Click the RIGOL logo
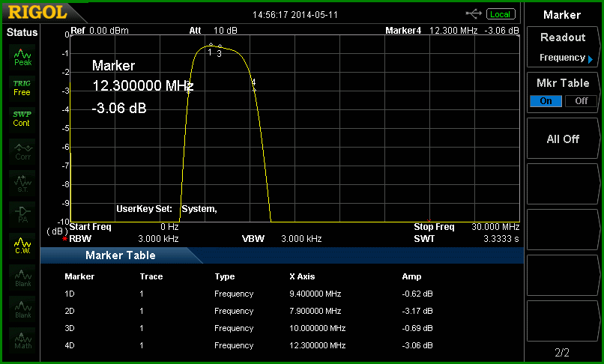This screenshot has height=364, width=604. 37,13
